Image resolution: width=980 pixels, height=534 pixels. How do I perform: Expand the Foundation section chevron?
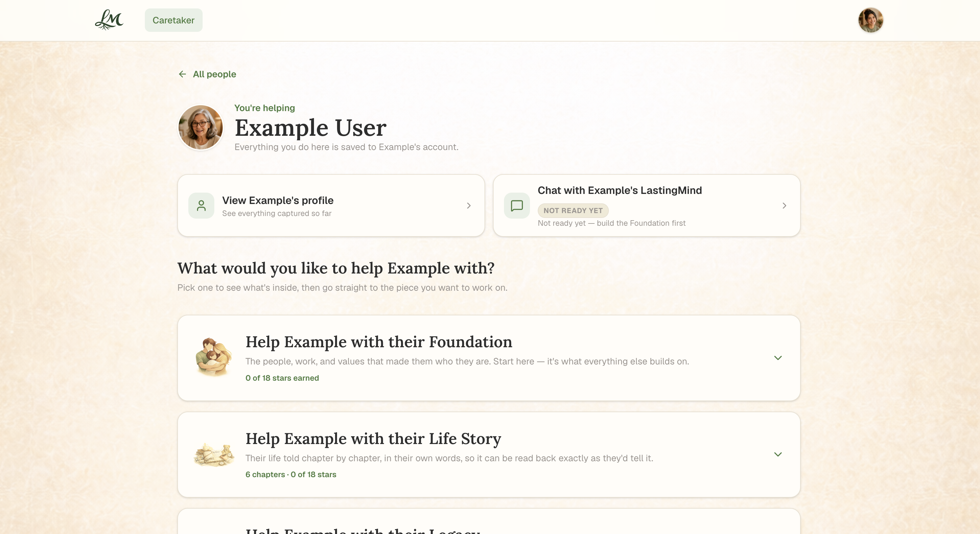click(x=778, y=358)
